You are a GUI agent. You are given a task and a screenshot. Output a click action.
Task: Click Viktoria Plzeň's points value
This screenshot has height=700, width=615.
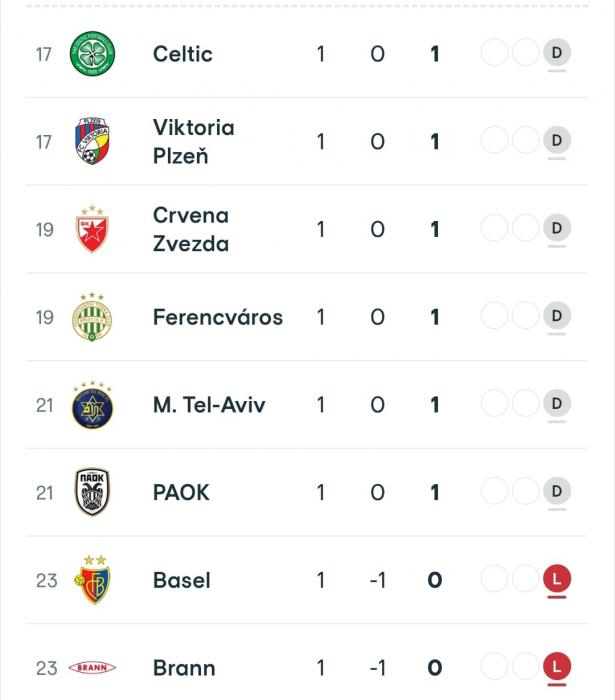click(x=435, y=142)
